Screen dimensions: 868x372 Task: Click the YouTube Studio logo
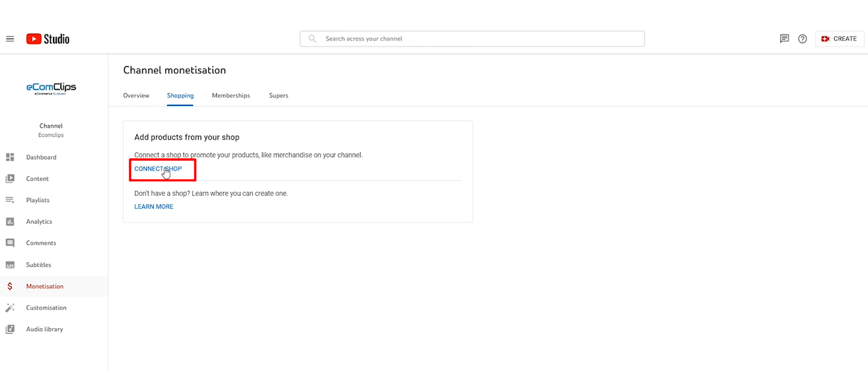[x=48, y=39]
